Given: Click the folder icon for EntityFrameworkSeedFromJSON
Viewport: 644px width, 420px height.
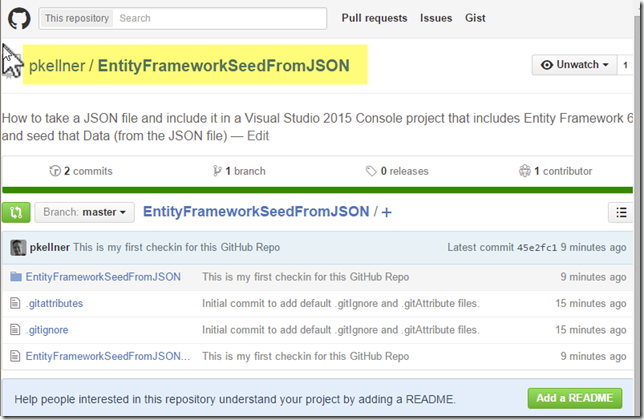Looking at the screenshot, I should 16,277.
